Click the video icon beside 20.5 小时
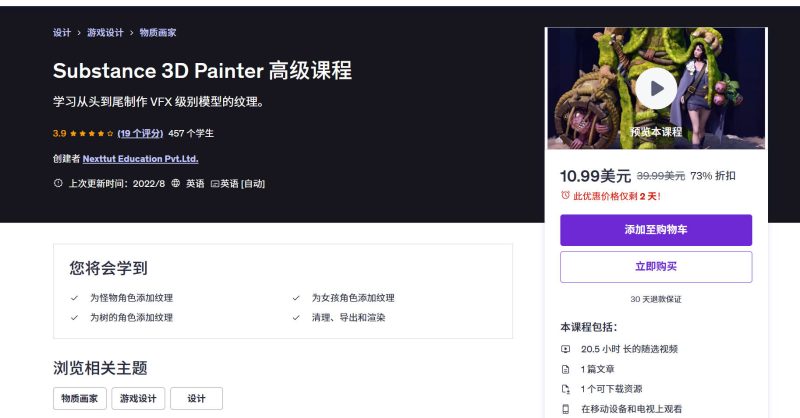The width and height of the screenshot is (800, 418). [x=565, y=349]
